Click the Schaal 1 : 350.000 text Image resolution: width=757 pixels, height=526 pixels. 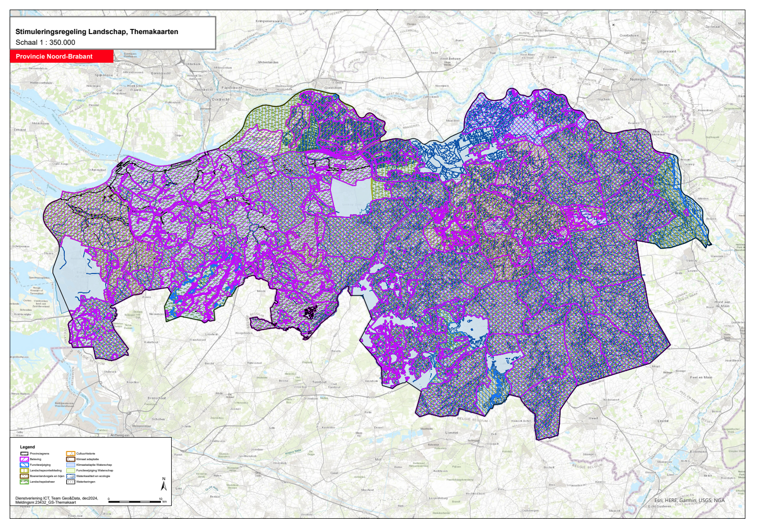coord(50,44)
